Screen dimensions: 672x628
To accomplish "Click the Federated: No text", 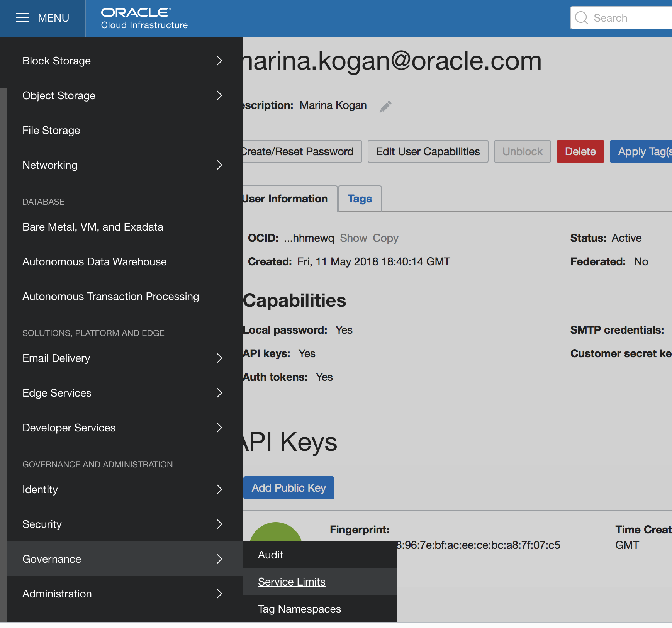I will [x=609, y=261].
